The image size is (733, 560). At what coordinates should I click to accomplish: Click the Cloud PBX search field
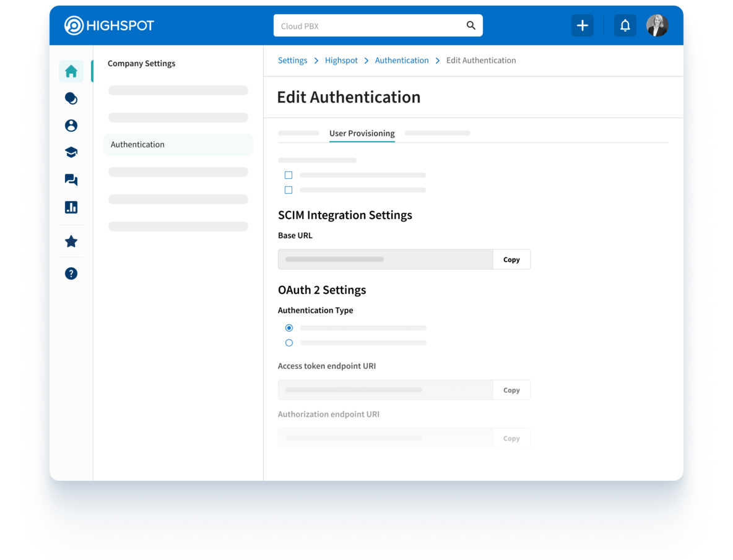[378, 26]
